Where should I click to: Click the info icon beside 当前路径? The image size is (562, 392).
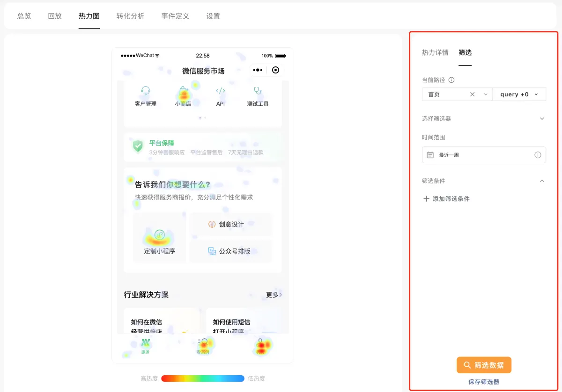[x=451, y=80]
